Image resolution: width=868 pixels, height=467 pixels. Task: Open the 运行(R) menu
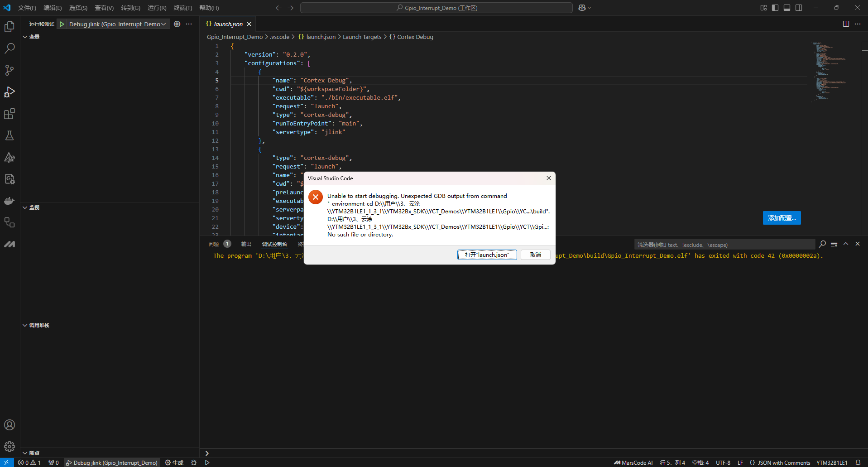[157, 8]
